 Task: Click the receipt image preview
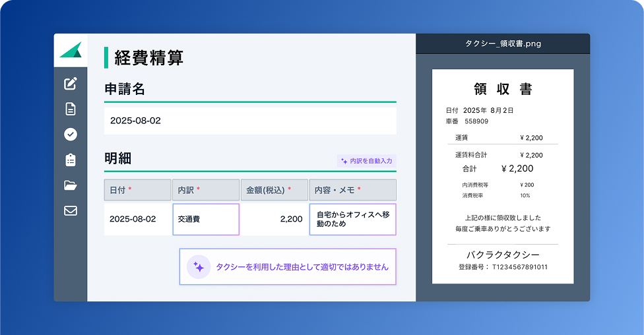(x=503, y=177)
